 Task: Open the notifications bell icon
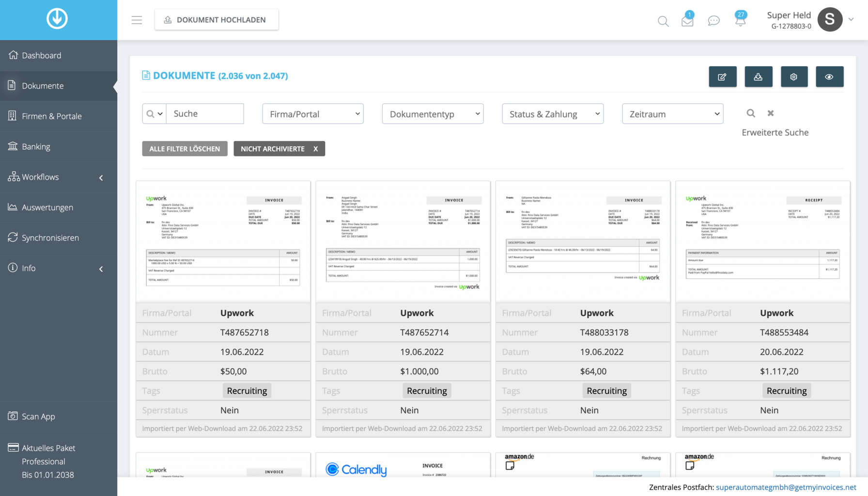click(x=740, y=21)
